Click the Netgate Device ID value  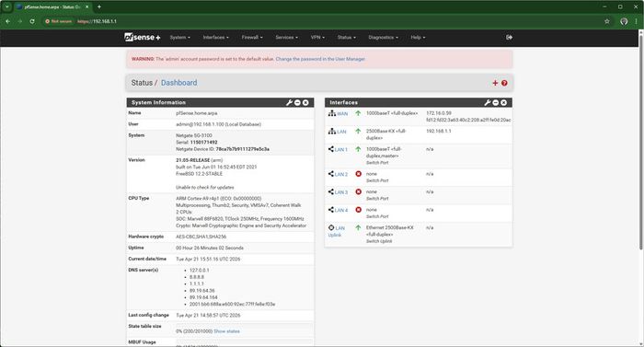pos(243,149)
